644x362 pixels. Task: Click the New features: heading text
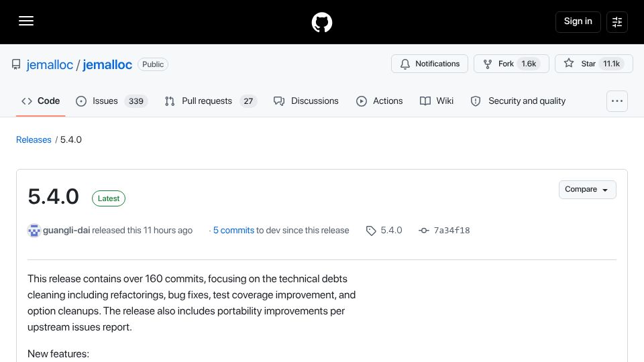coord(58,354)
